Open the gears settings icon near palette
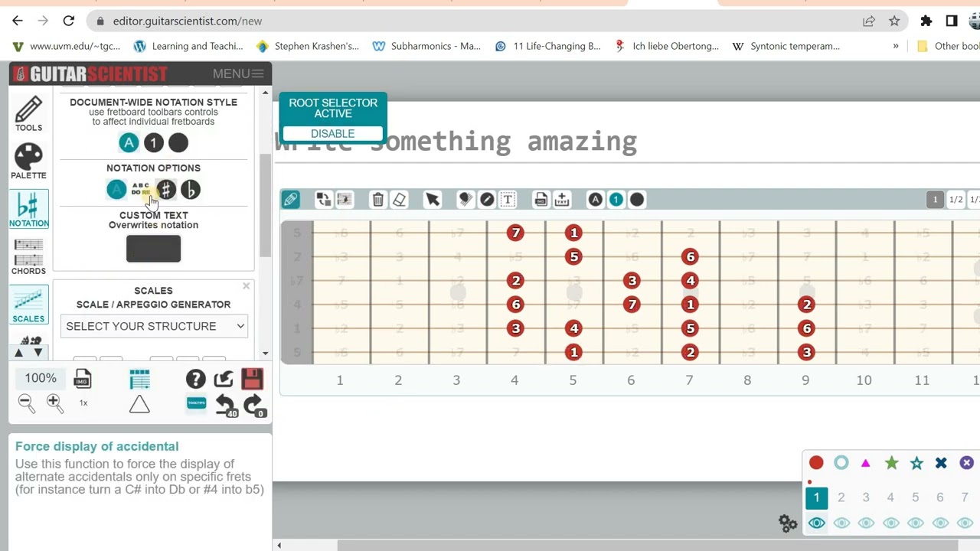Viewport: 980px width, 551px height. [788, 523]
